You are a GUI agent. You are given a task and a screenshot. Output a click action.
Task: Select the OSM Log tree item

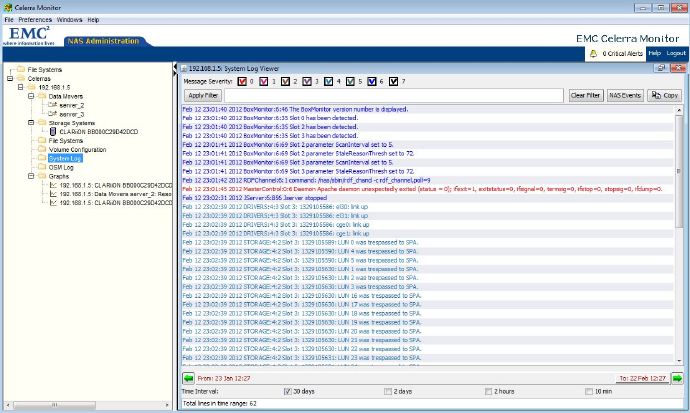point(61,167)
